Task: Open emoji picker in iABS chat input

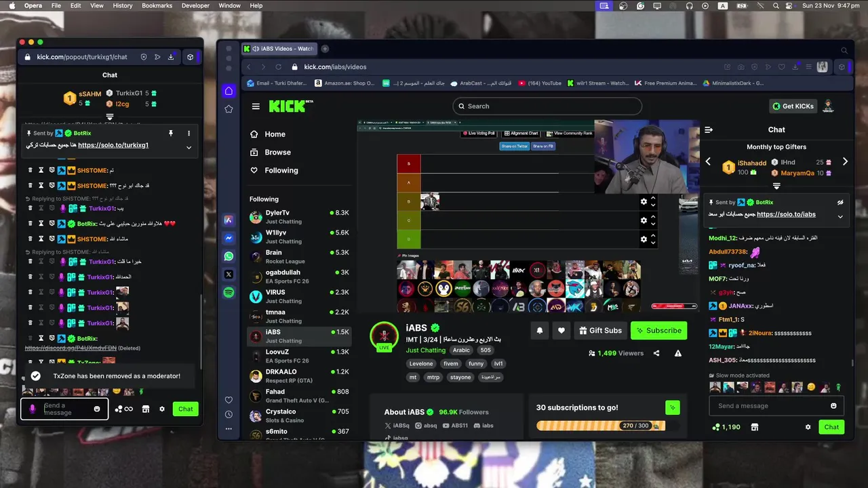Action: [833, 406]
